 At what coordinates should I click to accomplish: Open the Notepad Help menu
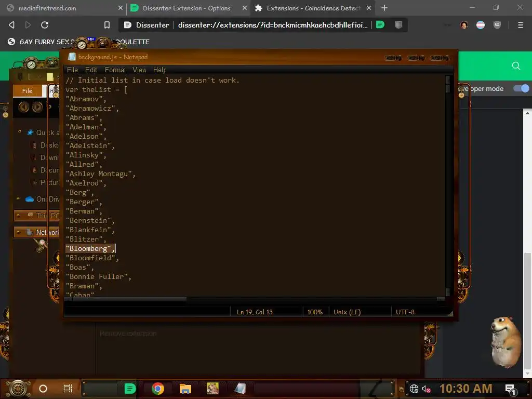[x=160, y=70]
